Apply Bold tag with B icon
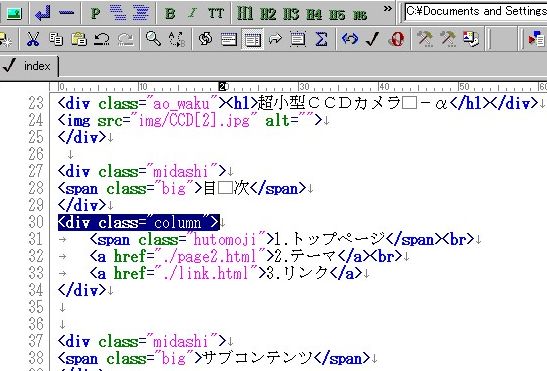547x371 pixels. 170,14
